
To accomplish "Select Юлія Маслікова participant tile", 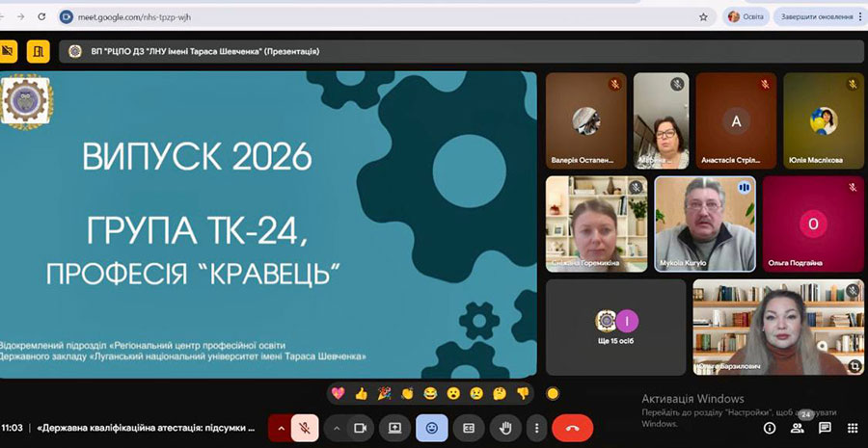I will pos(824,120).
